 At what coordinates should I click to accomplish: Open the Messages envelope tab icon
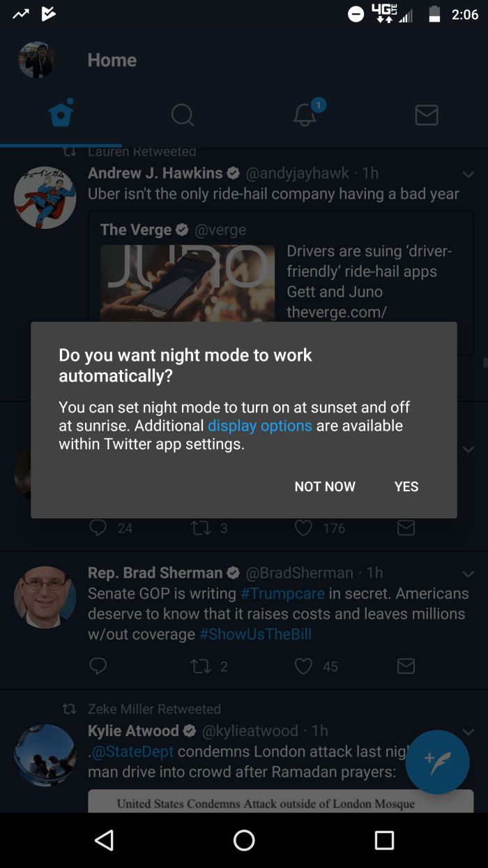point(427,114)
